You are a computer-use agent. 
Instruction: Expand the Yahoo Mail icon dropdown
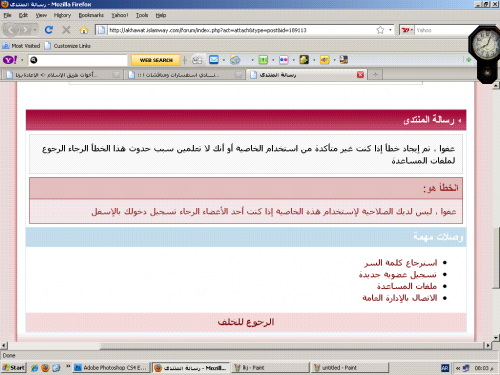pyautogui.click(x=223, y=60)
